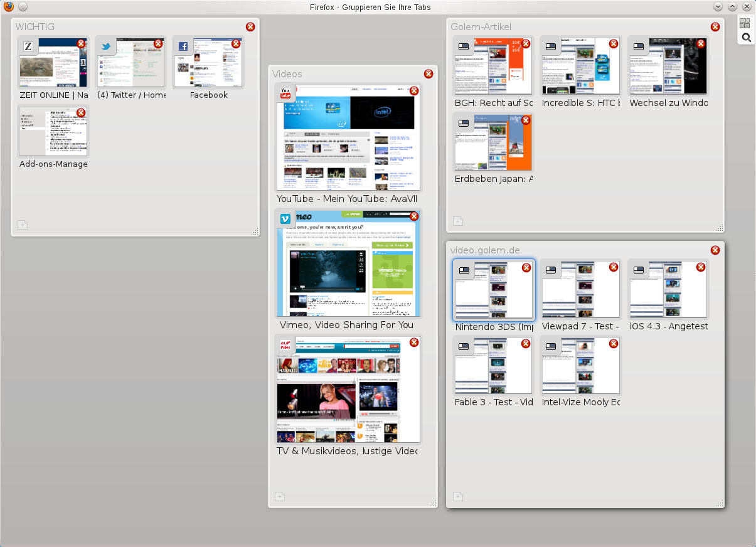Create a new tab in the Videos group
Image resolution: width=756 pixels, height=547 pixels.
[x=280, y=496]
